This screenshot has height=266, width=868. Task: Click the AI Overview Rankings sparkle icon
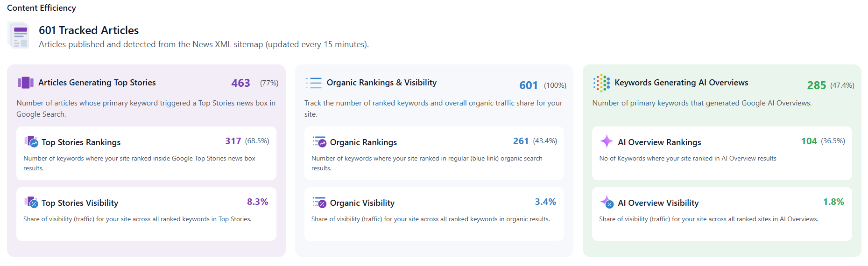[x=607, y=141]
